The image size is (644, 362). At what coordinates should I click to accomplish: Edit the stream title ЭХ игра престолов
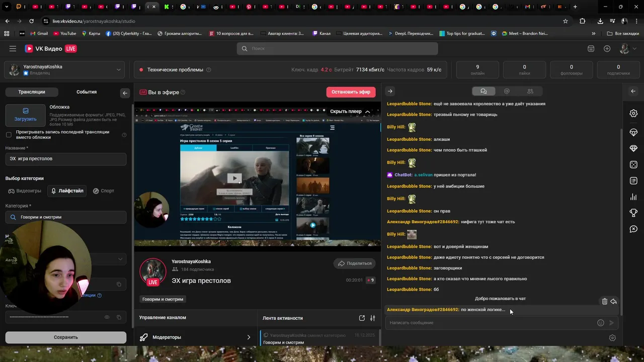tap(66, 159)
